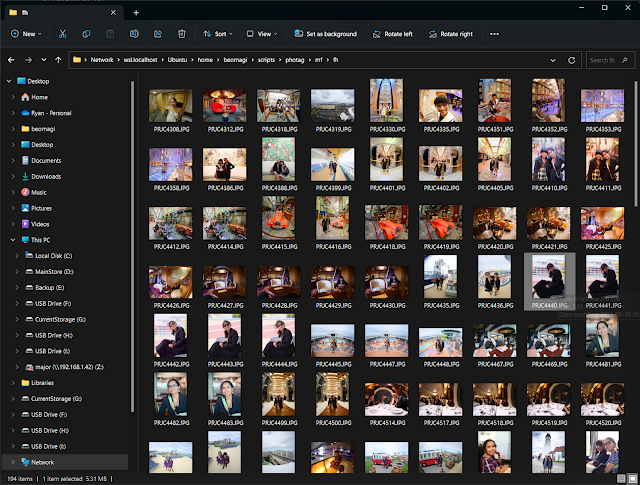
Task: Rotate the image right
Action: tap(451, 34)
